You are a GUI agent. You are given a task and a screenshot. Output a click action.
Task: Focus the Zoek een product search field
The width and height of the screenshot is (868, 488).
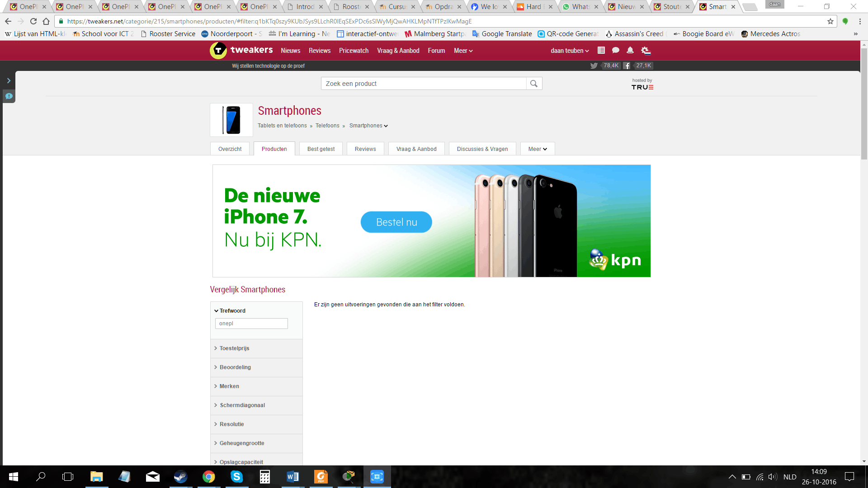(424, 84)
